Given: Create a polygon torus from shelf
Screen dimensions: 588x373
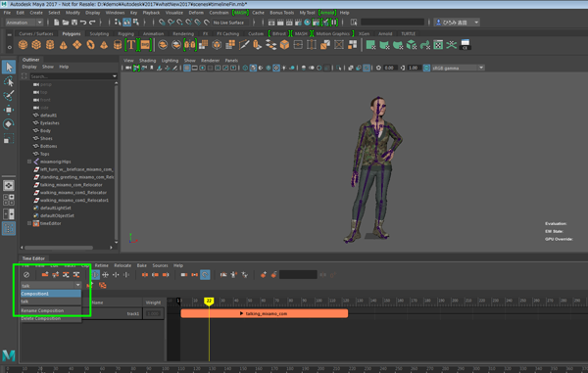Looking at the screenshot, I should click(90, 45).
